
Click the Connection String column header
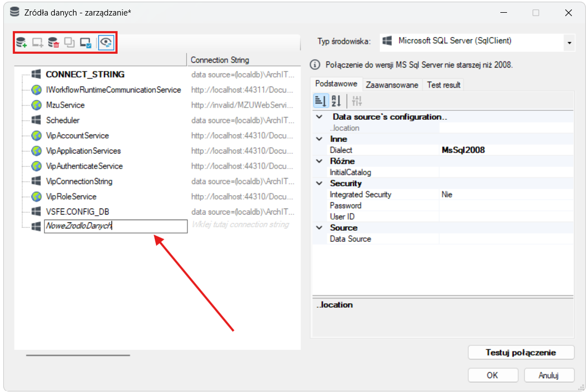coord(244,60)
